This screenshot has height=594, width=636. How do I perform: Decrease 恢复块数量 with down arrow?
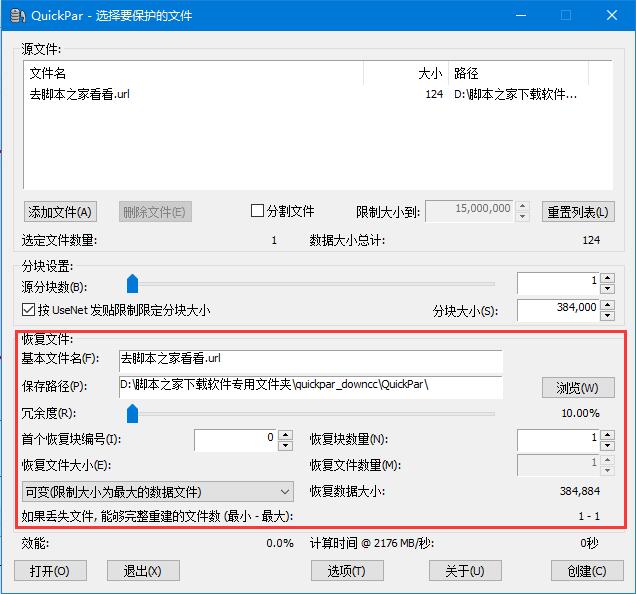coord(608,446)
